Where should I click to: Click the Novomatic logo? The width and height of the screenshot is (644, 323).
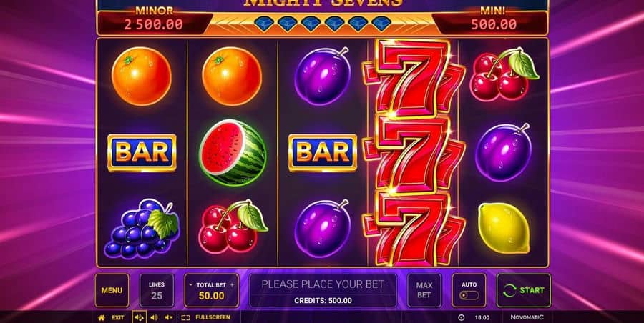point(527,317)
